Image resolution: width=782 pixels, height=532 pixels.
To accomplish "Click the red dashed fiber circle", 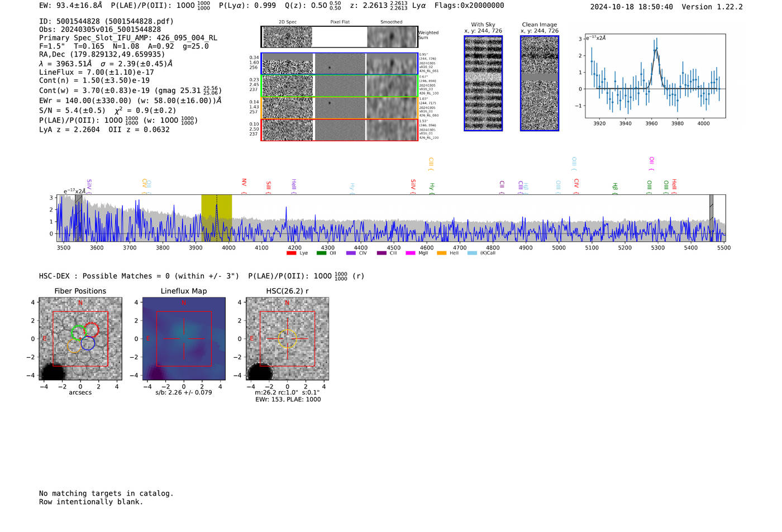I will point(92,329).
